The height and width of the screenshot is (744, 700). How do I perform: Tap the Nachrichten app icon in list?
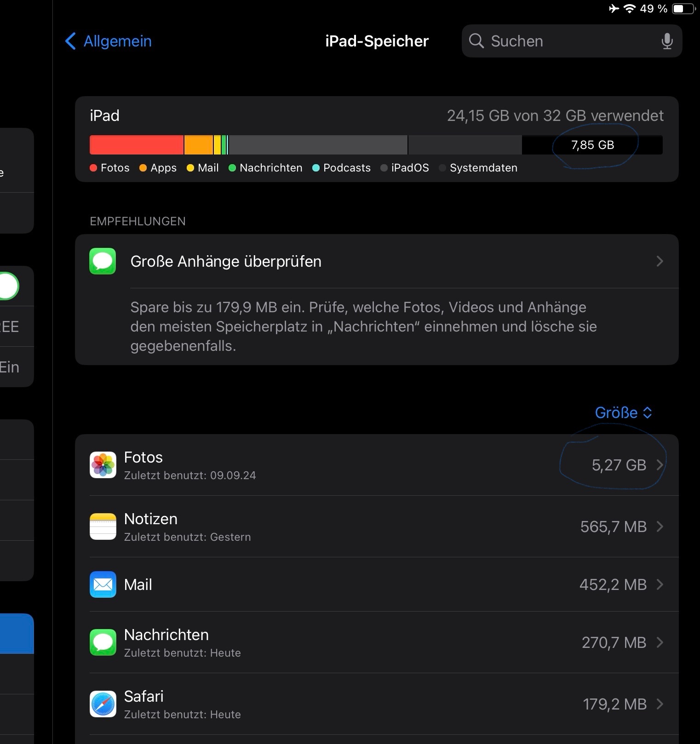tap(103, 642)
